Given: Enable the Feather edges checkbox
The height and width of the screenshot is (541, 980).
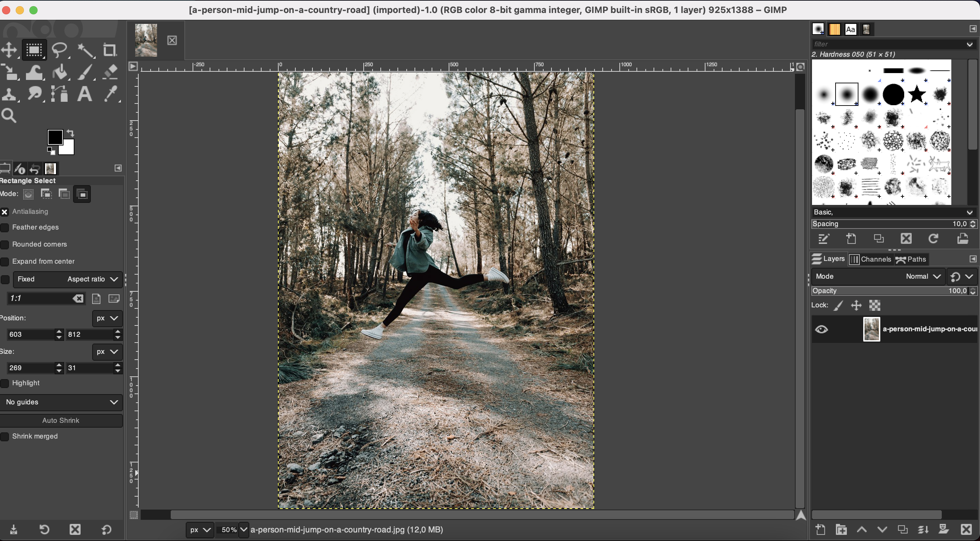Looking at the screenshot, I should [5, 227].
